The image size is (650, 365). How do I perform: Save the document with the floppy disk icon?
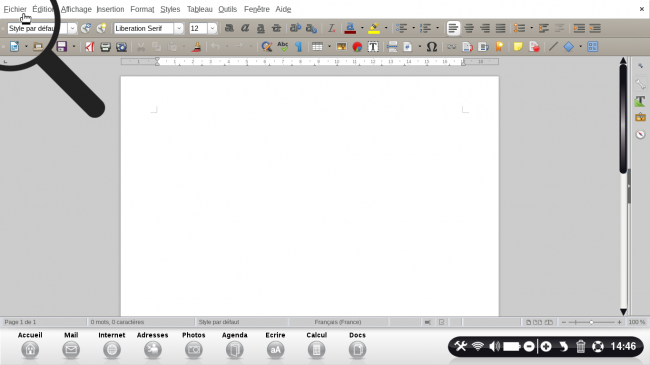pos(62,46)
